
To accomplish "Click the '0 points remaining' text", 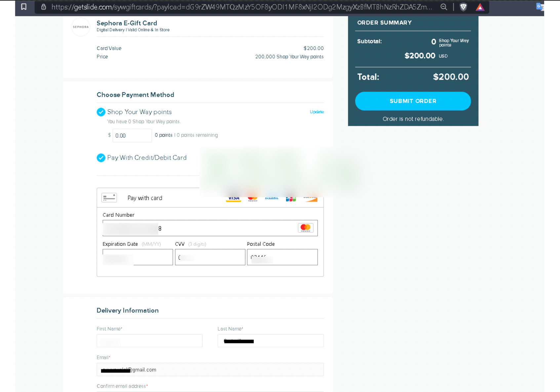I will pos(197,135).
